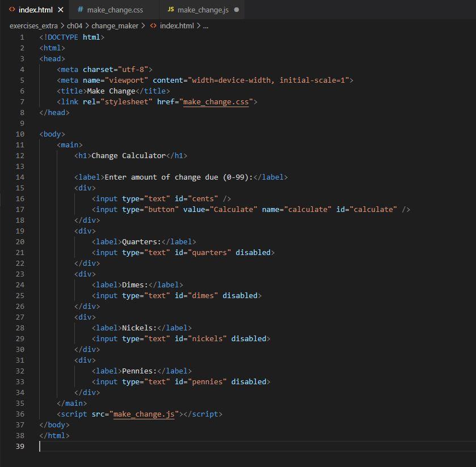476x467 pixels.
Task: Click the CSS hash icon on make_change.css tab
Action: coord(80,10)
